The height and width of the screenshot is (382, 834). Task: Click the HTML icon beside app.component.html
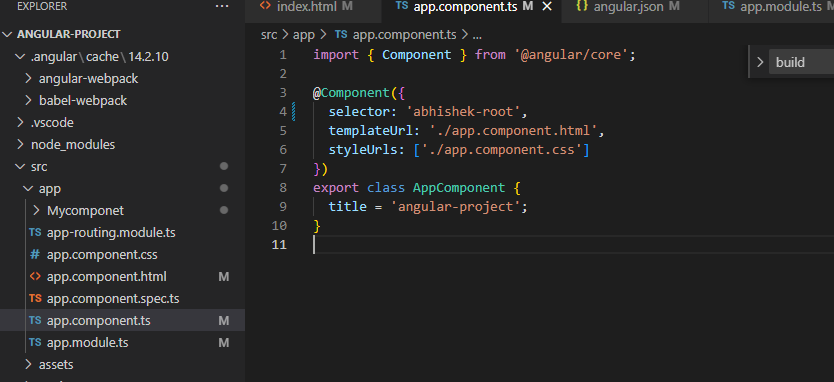coord(35,277)
